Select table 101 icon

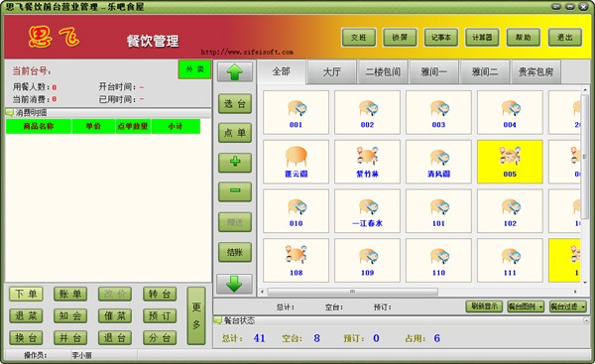(438, 211)
